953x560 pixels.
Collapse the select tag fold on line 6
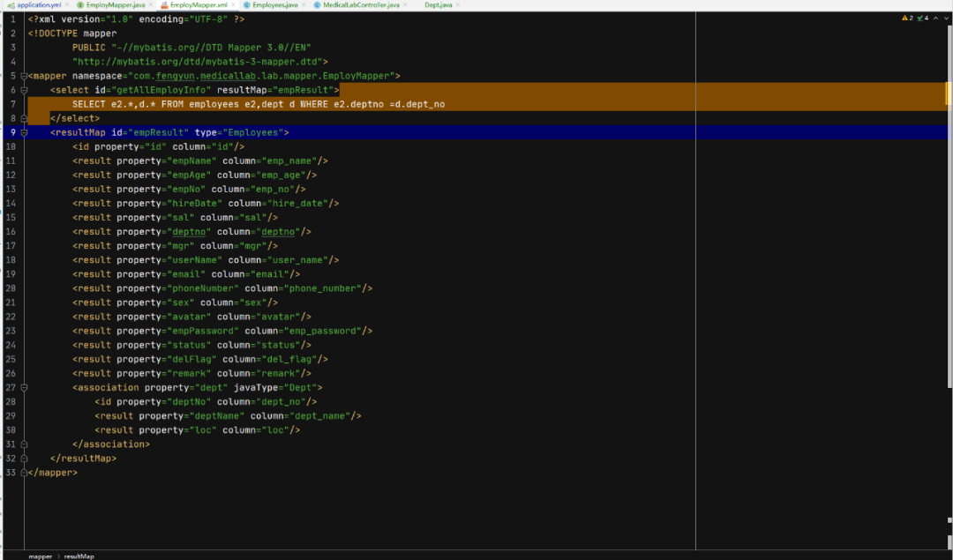(x=24, y=90)
